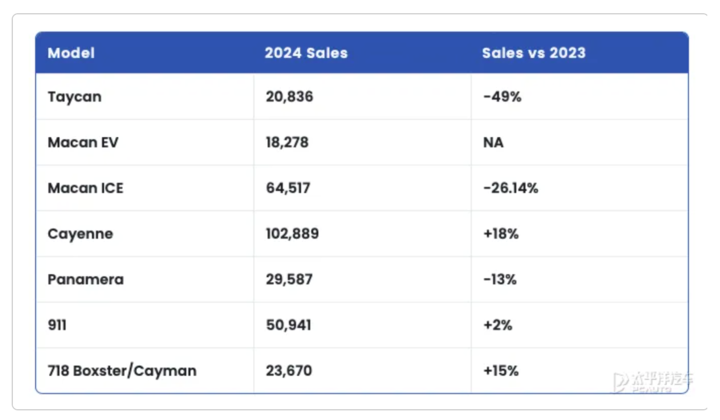
Task: Click the Panamera row label
Action: 85,279
